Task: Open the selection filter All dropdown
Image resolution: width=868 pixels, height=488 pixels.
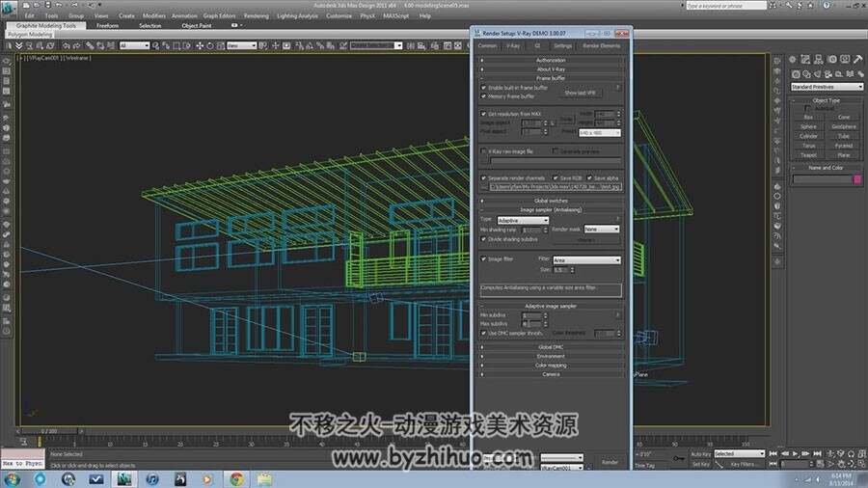Action: coord(134,46)
